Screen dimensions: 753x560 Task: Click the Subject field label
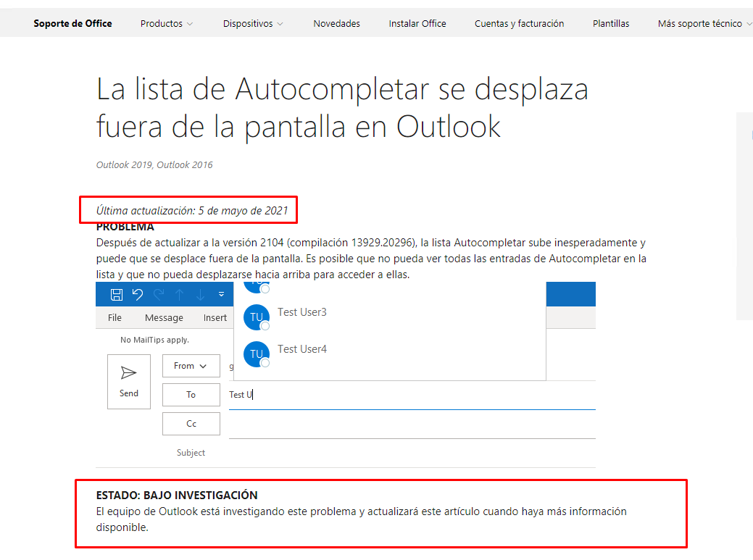(191, 453)
